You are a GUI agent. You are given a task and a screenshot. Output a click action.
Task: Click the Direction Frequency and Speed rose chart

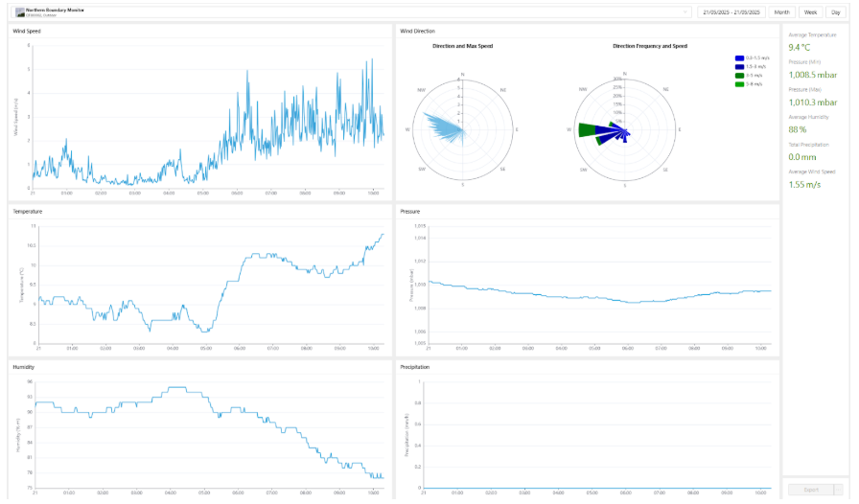click(625, 130)
